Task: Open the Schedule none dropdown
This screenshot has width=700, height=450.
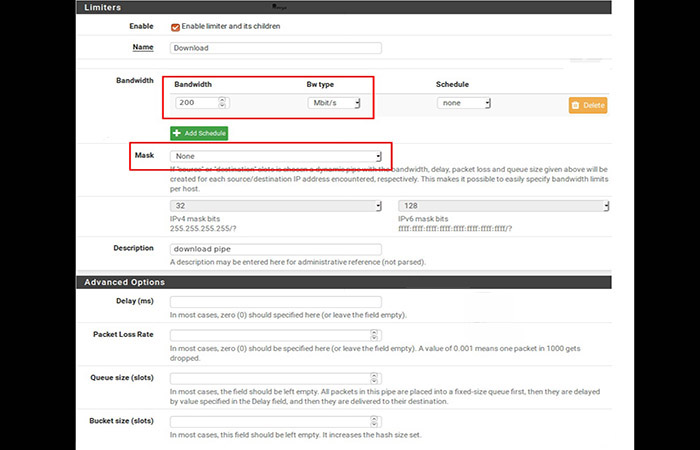Action: [x=463, y=103]
